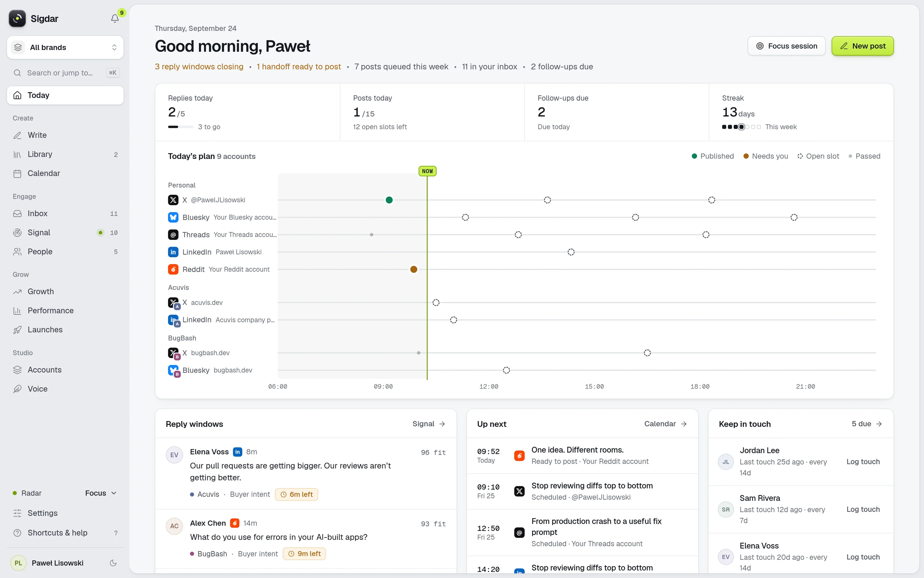Click the Reddit account icon in Today's plan

[x=173, y=269]
